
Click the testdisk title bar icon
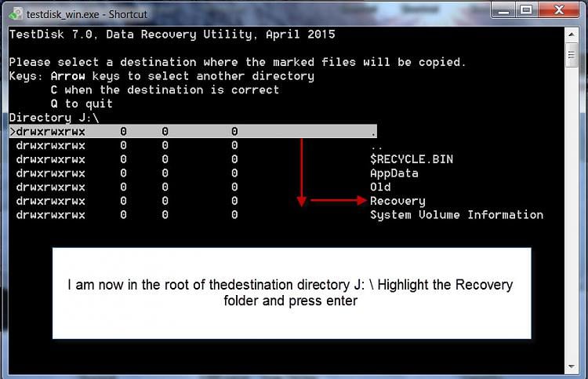[x=16, y=14]
